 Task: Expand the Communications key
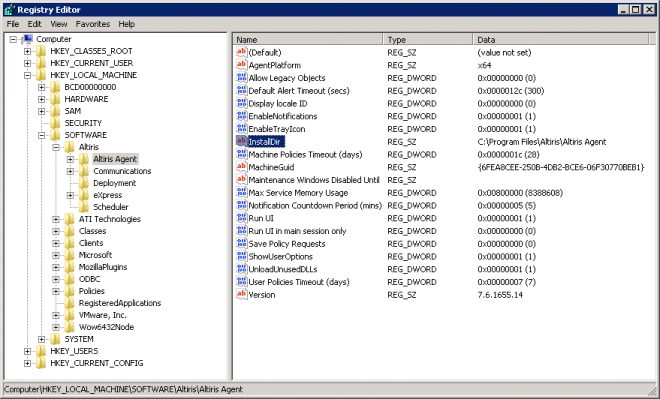[70, 171]
